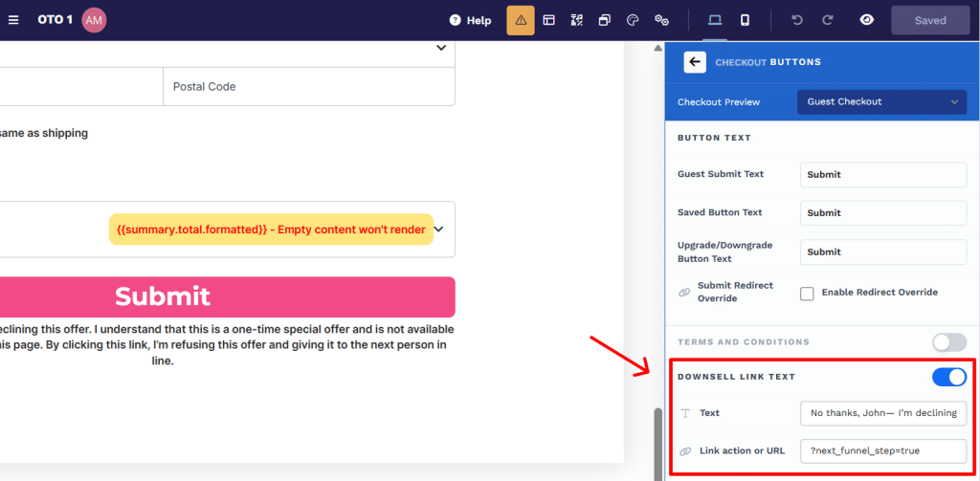Preview page with the eye icon
The image size is (980, 481).
point(866,20)
